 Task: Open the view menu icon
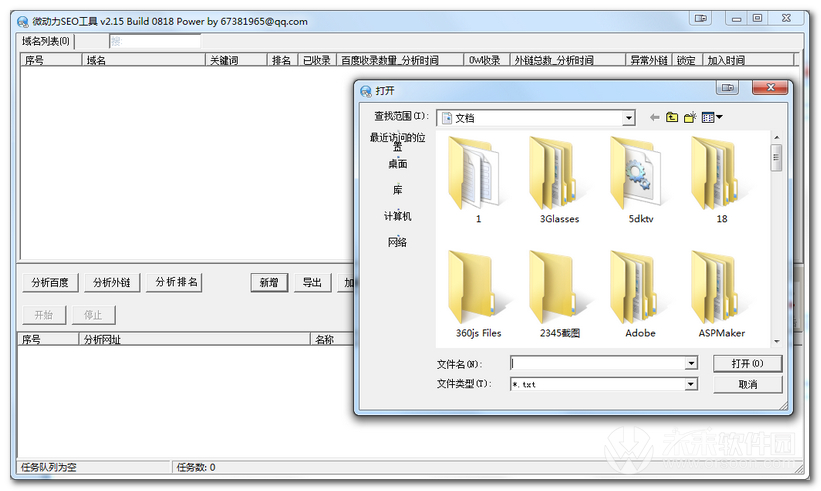711,118
